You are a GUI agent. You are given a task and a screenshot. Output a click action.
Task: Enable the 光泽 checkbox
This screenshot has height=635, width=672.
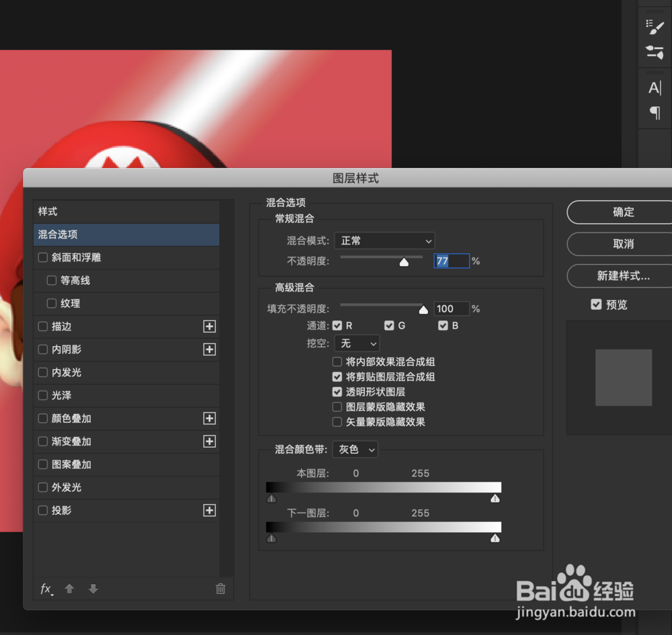click(43, 396)
